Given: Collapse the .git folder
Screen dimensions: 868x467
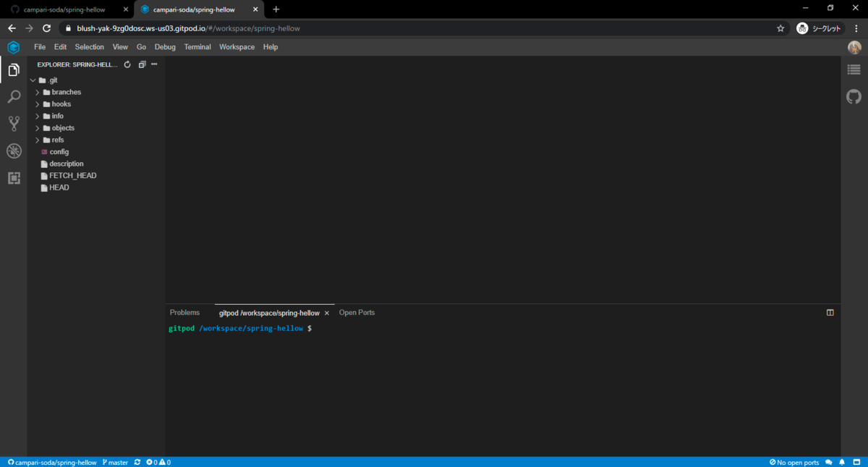Looking at the screenshot, I should point(33,80).
